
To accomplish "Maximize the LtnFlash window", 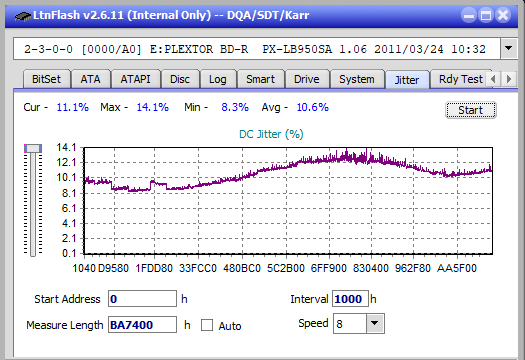I will click(486, 15).
